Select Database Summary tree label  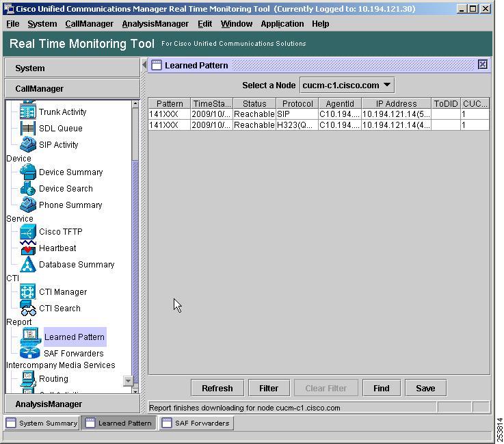[77, 264]
